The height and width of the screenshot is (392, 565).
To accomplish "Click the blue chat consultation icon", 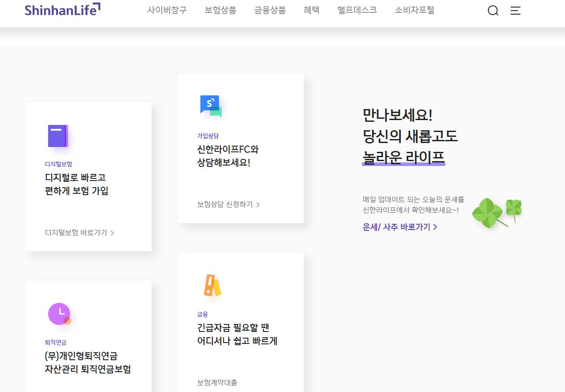I will click(x=211, y=106).
